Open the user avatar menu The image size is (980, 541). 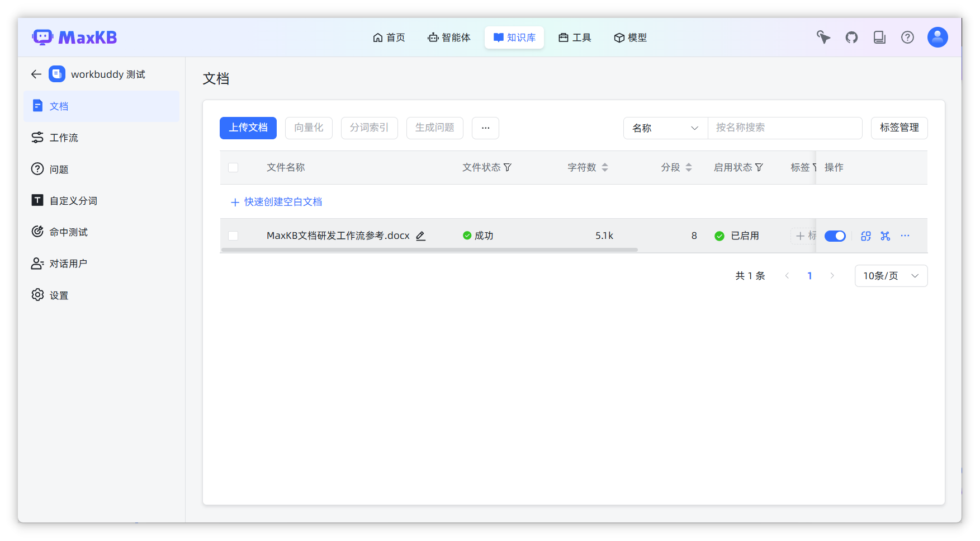938,37
